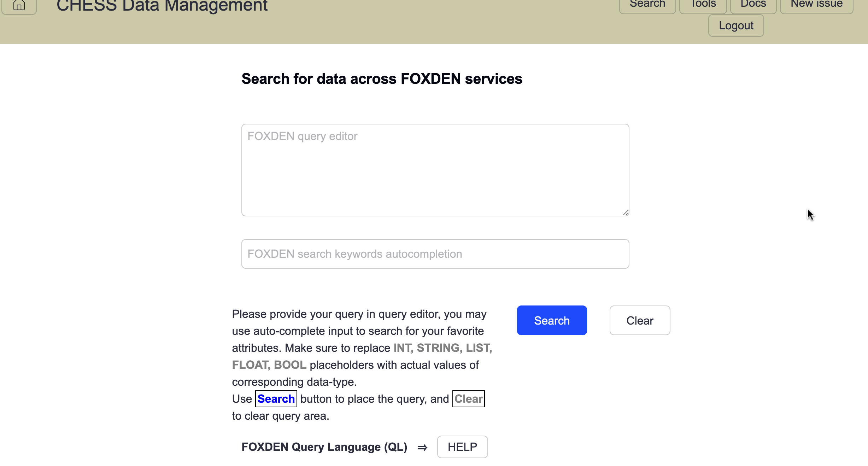Open the Tools menu in header
868x466 pixels.
[703, 5]
